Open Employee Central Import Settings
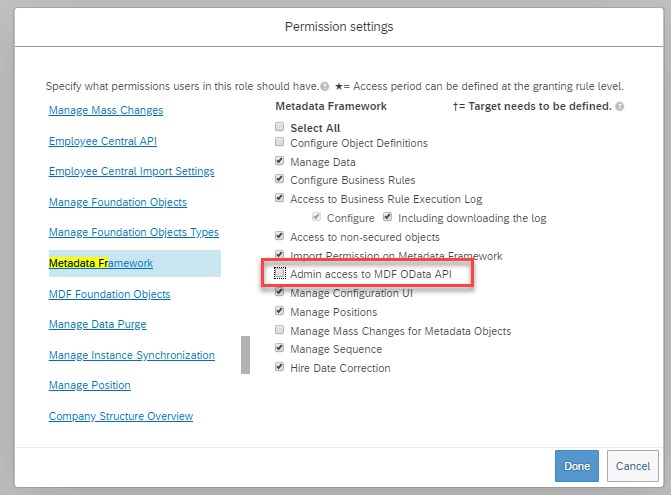The width and height of the screenshot is (671, 495). [x=131, y=171]
